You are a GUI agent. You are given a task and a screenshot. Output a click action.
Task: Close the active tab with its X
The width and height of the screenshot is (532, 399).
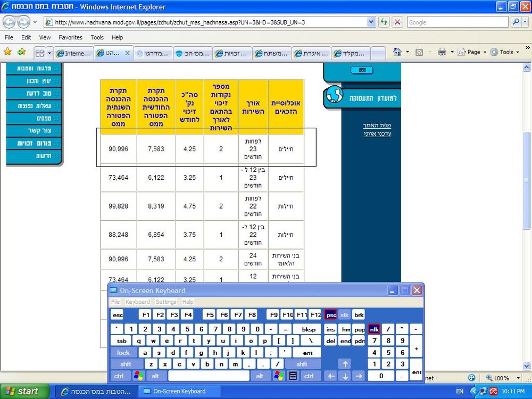(x=128, y=53)
